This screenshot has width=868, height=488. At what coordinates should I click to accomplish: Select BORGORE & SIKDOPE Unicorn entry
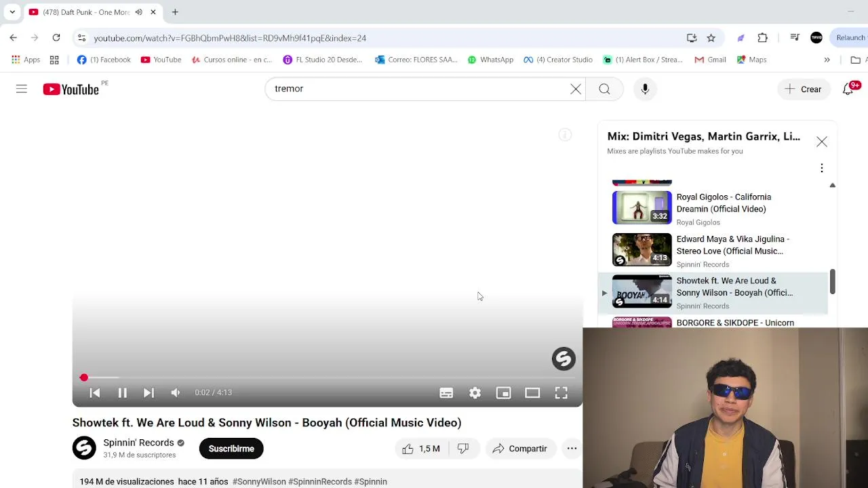click(x=735, y=323)
